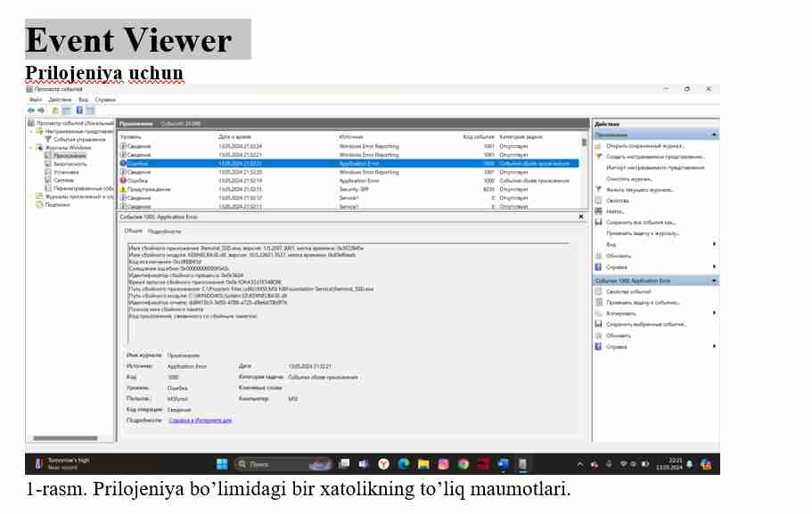Collapse the Настраиваемые представления tree node
The image size is (812, 514).
click(x=31, y=132)
